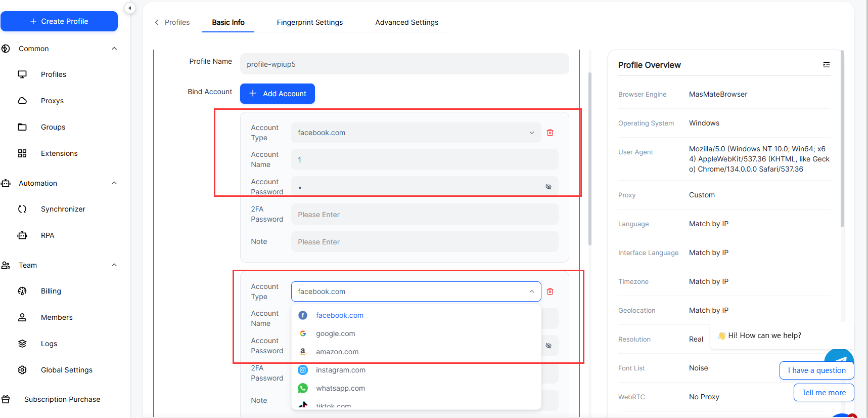Open first Account Type facebook.com dropdown
Image resolution: width=868 pixels, height=418 pixels.
[x=416, y=133]
